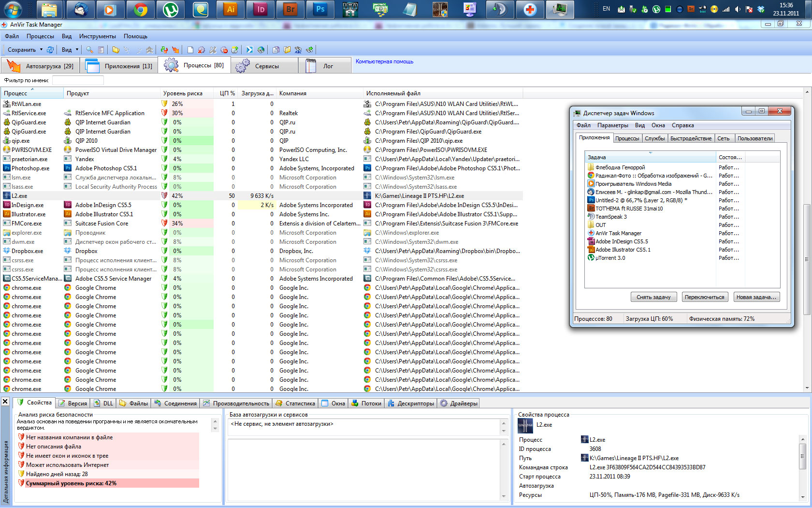The height and width of the screenshot is (508, 812).
Task: Click the blank page toolbar icon
Action: [x=190, y=50]
